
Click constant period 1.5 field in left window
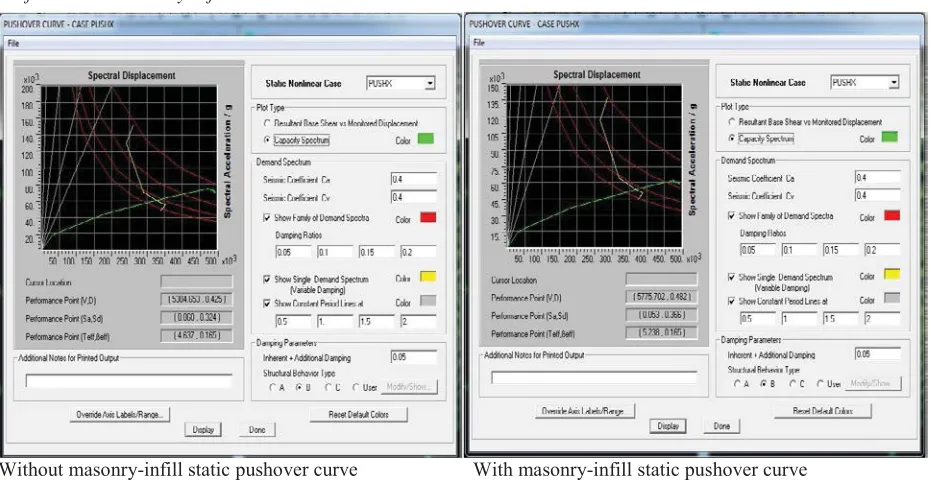click(x=377, y=321)
